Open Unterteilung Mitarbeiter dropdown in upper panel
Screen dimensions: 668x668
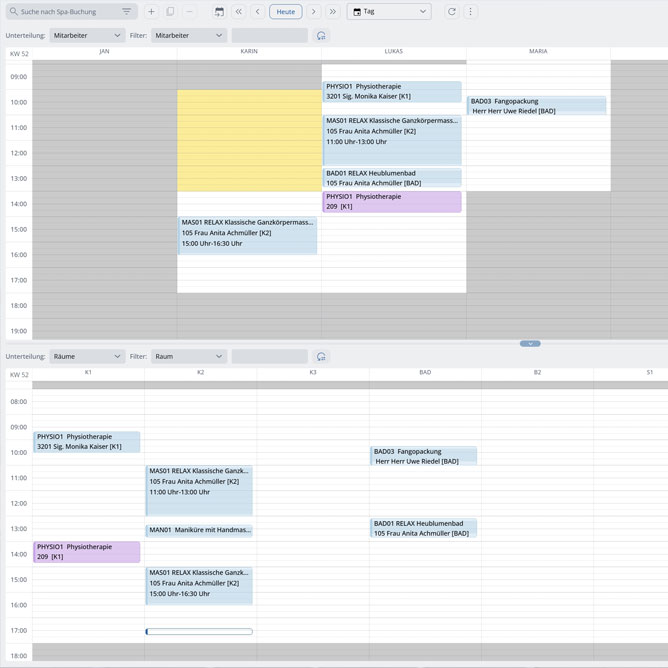pos(87,35)
